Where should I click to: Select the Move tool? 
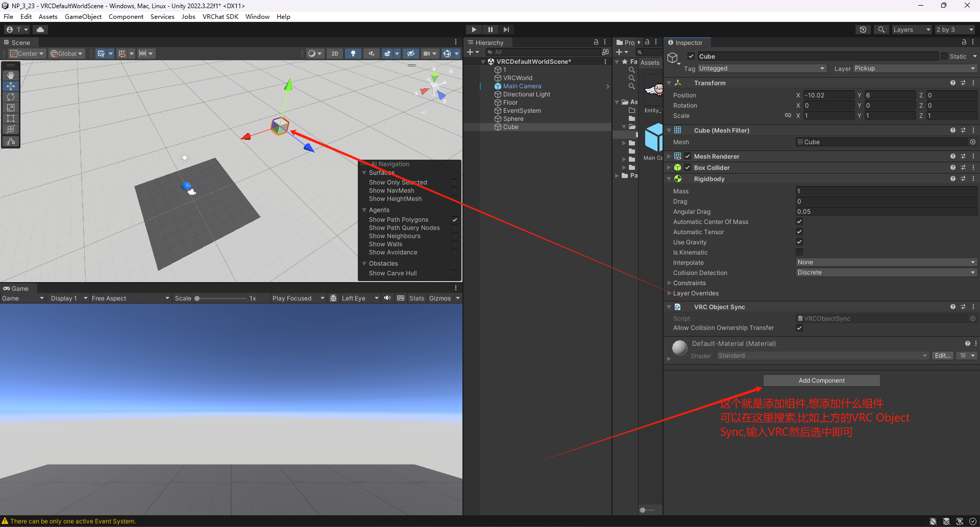pyautogui.click(x=11, y=86)
